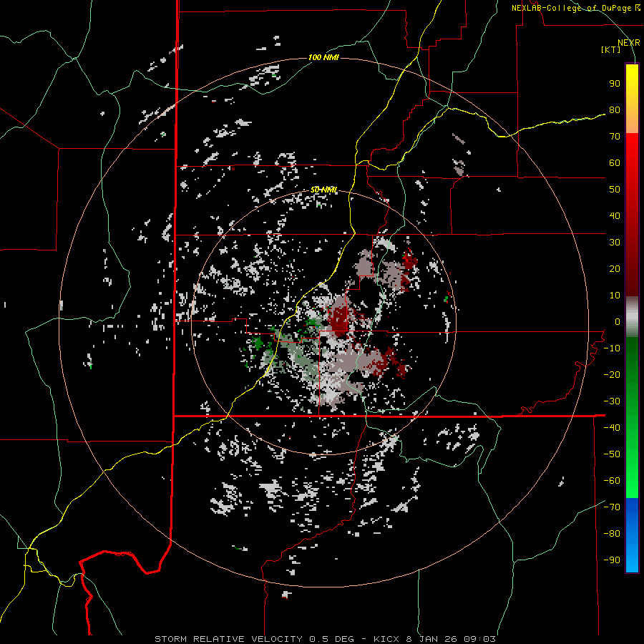Click the 90 value on velocity scale

pos(615,84)
